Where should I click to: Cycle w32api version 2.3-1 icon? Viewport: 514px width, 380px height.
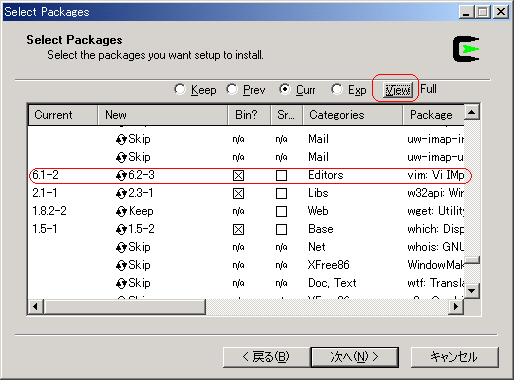coord(121,193)
